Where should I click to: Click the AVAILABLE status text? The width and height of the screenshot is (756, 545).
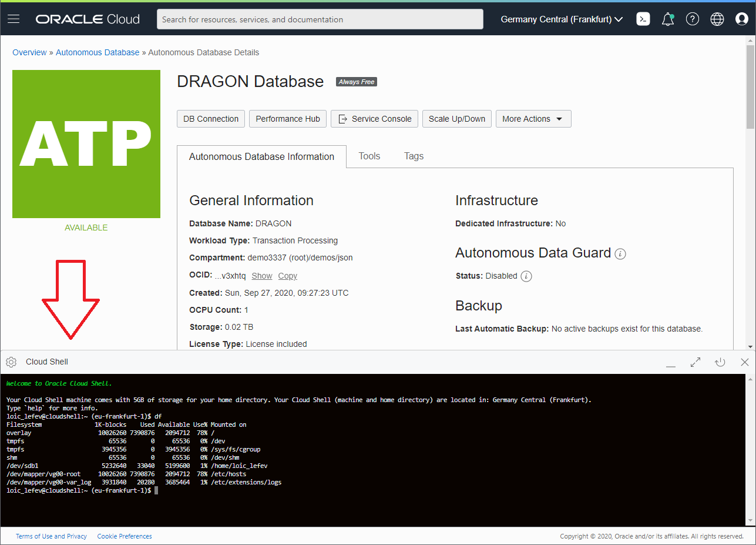[86, 228]
